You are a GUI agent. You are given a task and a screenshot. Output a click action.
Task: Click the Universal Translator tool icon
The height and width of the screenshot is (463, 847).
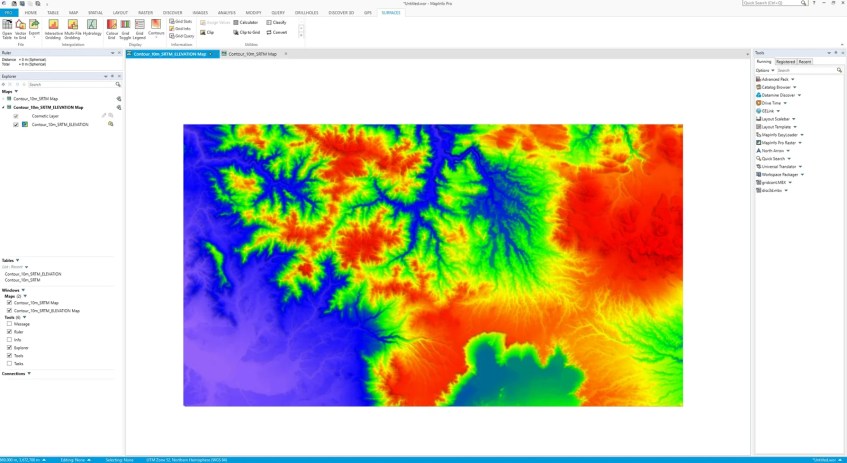click(759, 167)
